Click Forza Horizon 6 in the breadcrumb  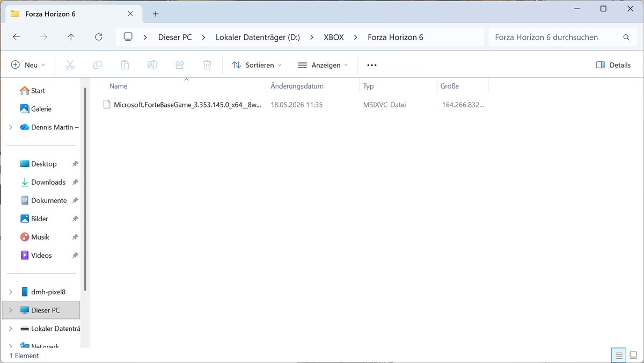(x=396, y=37)
